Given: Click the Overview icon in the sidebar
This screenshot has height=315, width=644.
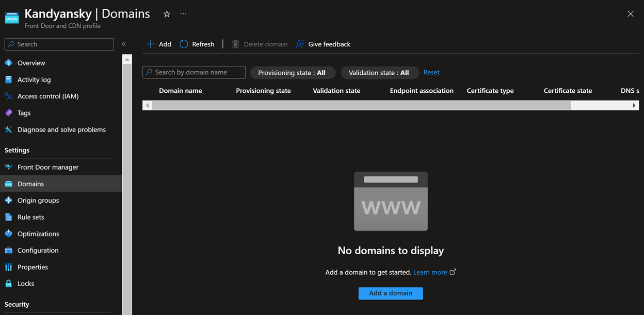Looking at the screenshot, I should pyautogui.click(x=8, y=63).
